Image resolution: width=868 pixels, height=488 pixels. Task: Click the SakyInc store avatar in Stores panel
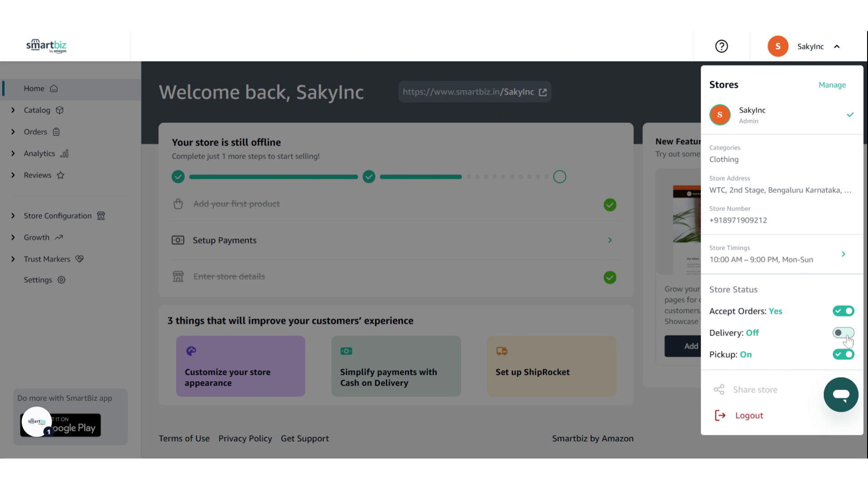[x=720, y=115]
